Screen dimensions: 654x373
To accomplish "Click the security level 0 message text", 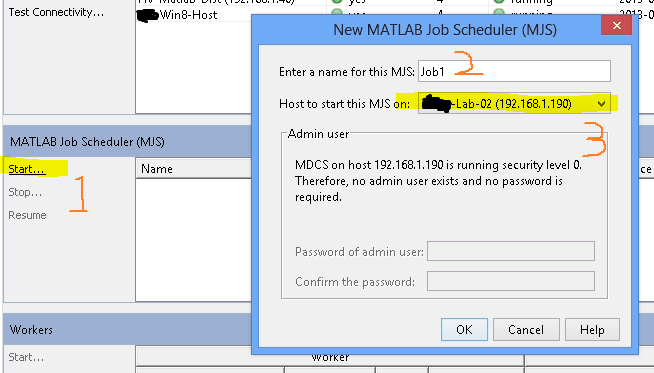I will pos(438,181).
